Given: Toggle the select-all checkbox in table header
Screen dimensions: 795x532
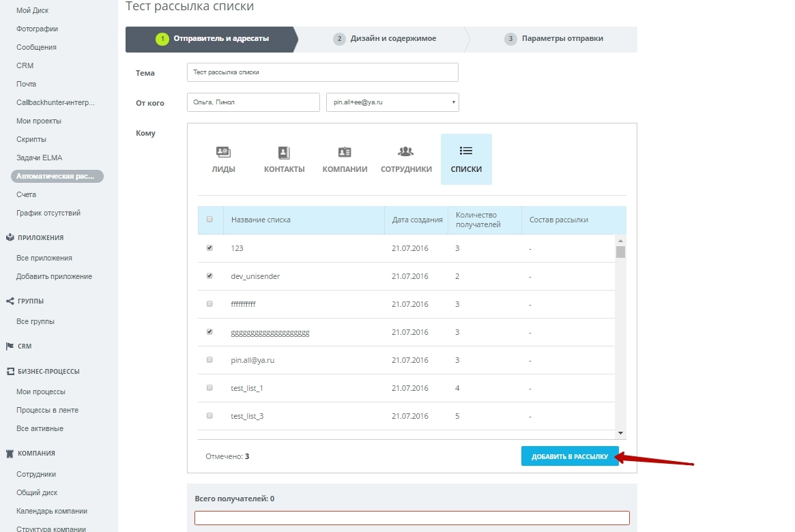Looking at the screenshot, I should tap(209, 220).
